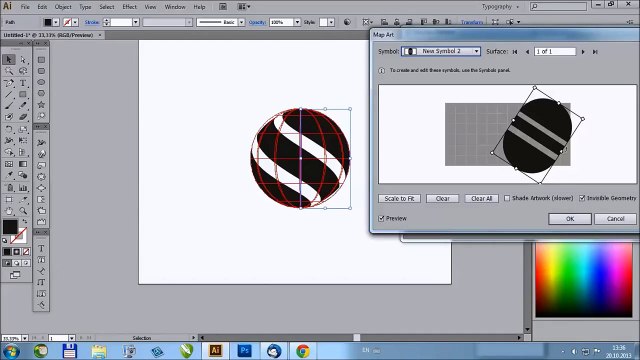The width and height of the screenshot is (640, 360).
Task: Click the Clear button
Action: point(442,198)
